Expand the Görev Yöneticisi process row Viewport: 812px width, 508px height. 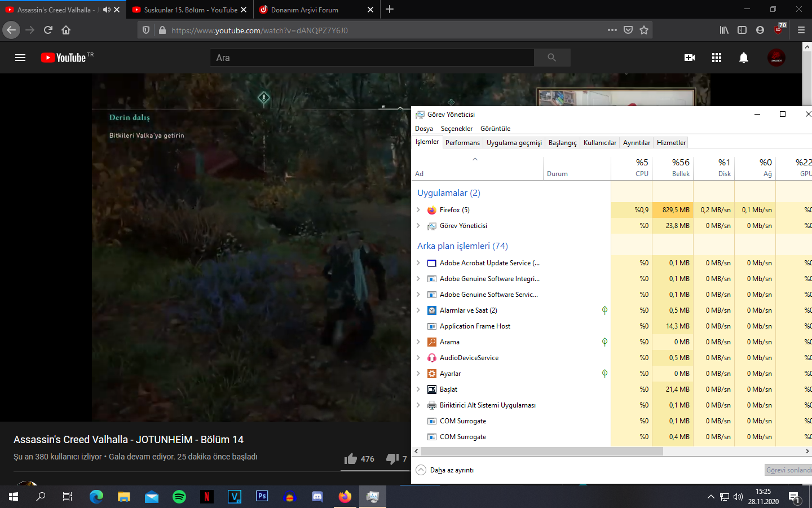(x=418, y=226)
